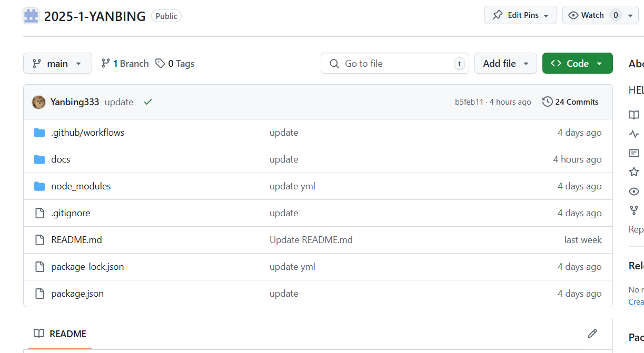Open the main branch selector
The height and width of the screenshot is (353, 644).
57,64
